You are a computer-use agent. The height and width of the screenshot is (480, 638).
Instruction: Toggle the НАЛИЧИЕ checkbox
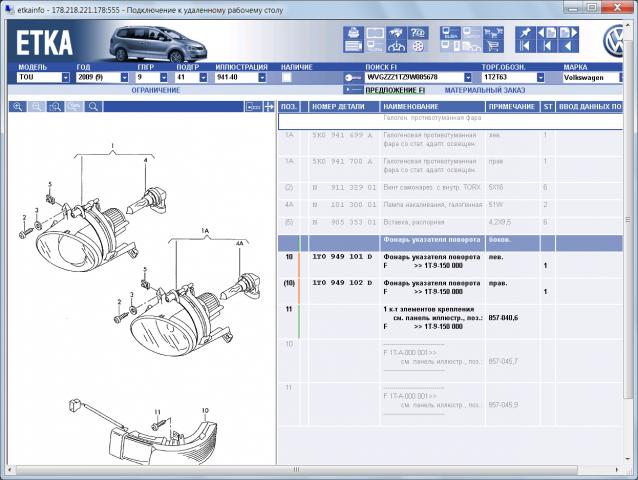coord(287,77)
